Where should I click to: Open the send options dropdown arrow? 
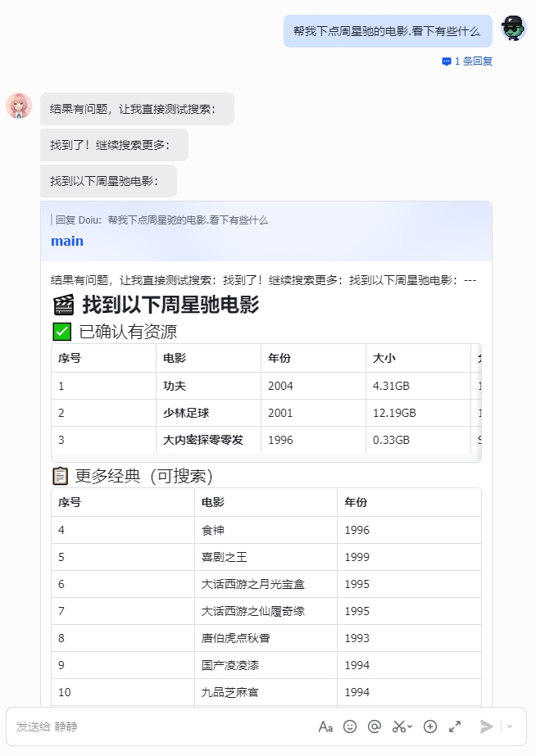[x=510, y=727]
